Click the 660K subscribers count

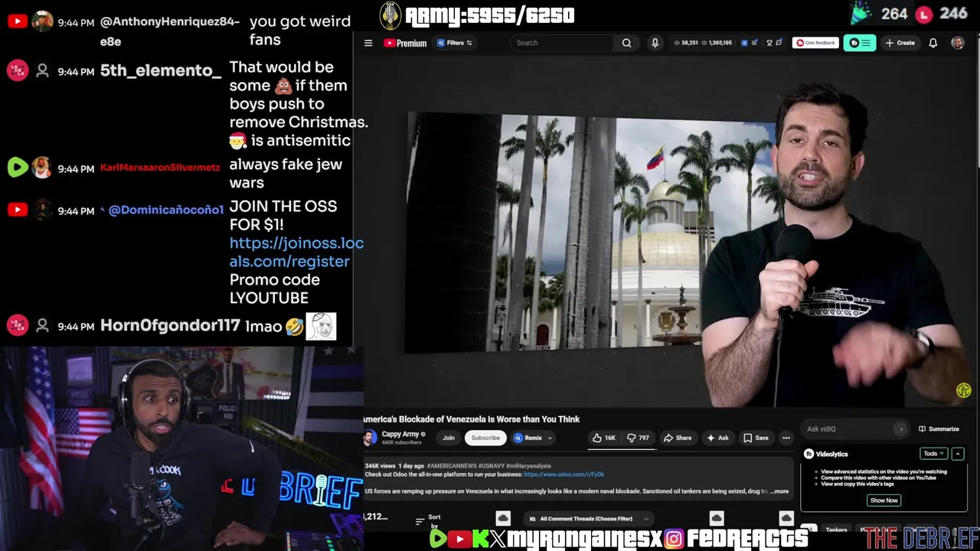[402, 442]
